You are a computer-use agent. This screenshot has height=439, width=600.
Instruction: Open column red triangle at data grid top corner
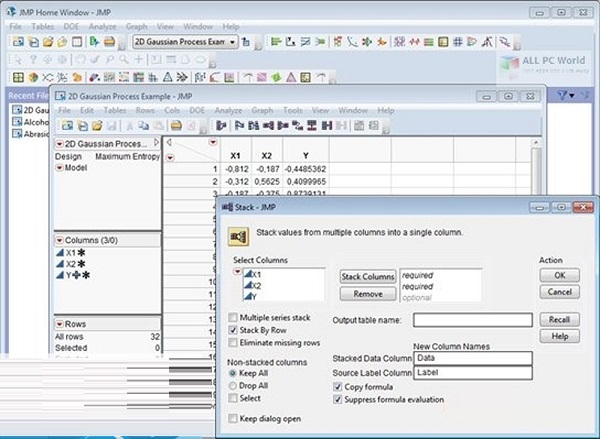click(213, 142)
